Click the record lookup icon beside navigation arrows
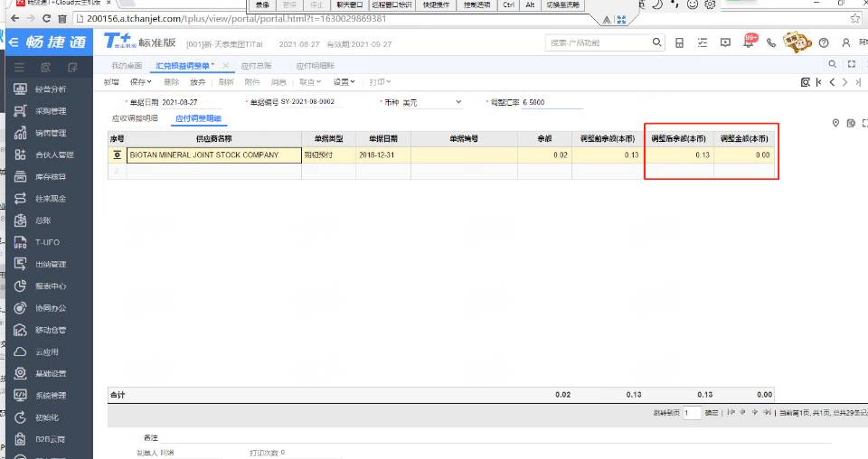 point(806,82)
